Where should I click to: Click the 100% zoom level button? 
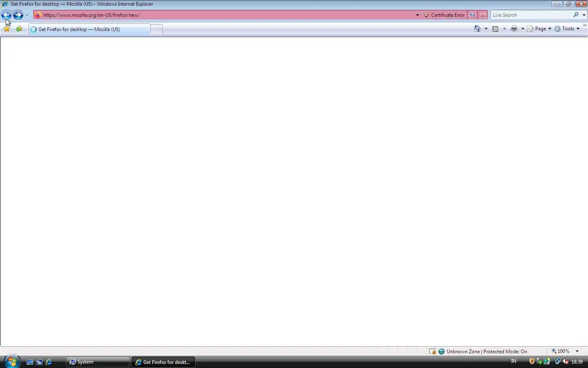[560, 351]
